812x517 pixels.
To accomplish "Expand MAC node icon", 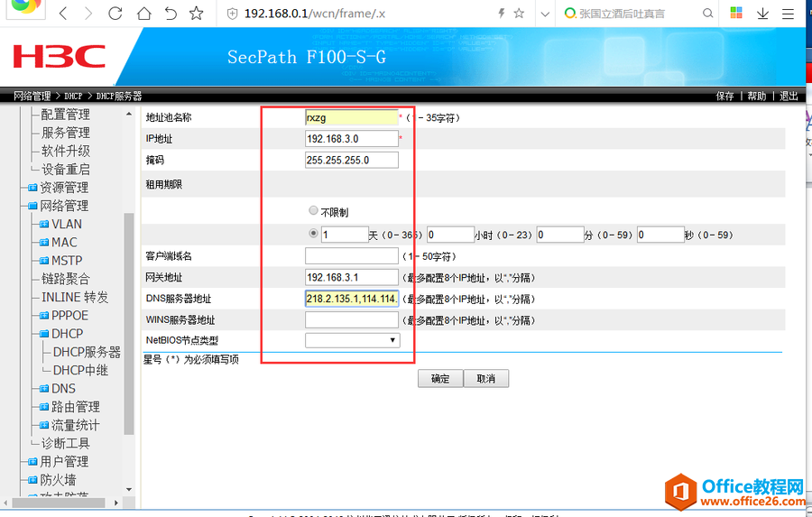I will click(44, 243).
